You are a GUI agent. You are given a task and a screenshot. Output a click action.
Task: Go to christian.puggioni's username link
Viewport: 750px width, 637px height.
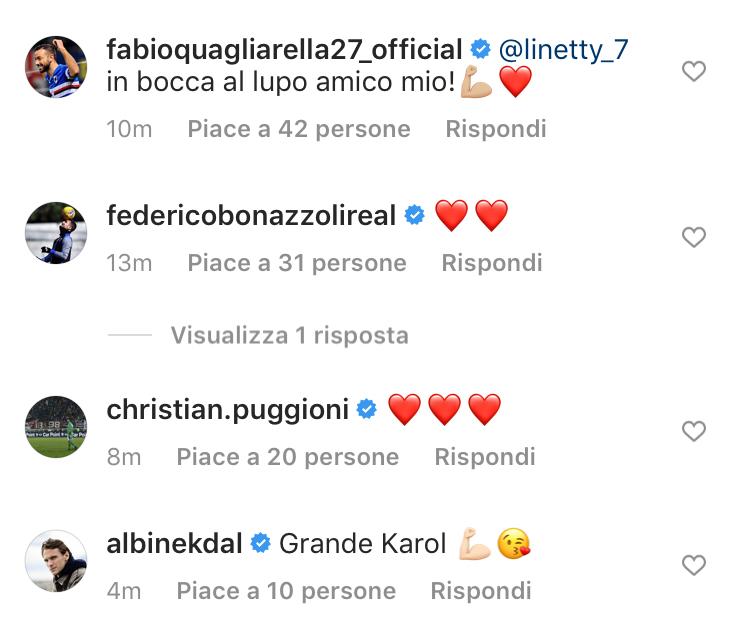pos(227,409)
